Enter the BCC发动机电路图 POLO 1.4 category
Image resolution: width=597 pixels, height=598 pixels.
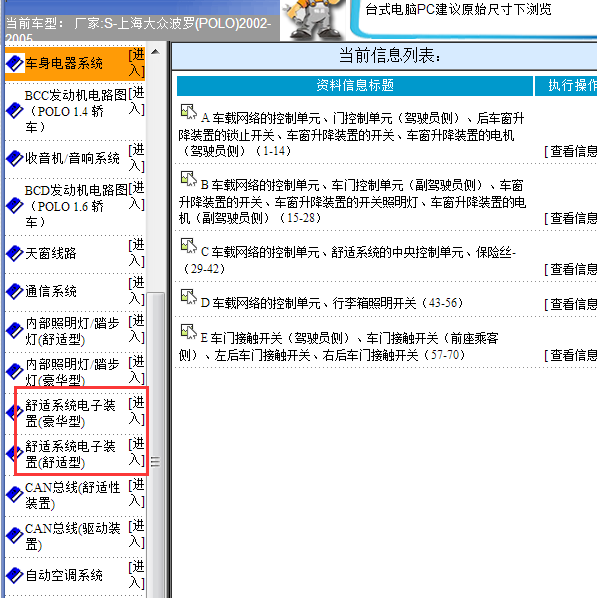tap(136, 101)
